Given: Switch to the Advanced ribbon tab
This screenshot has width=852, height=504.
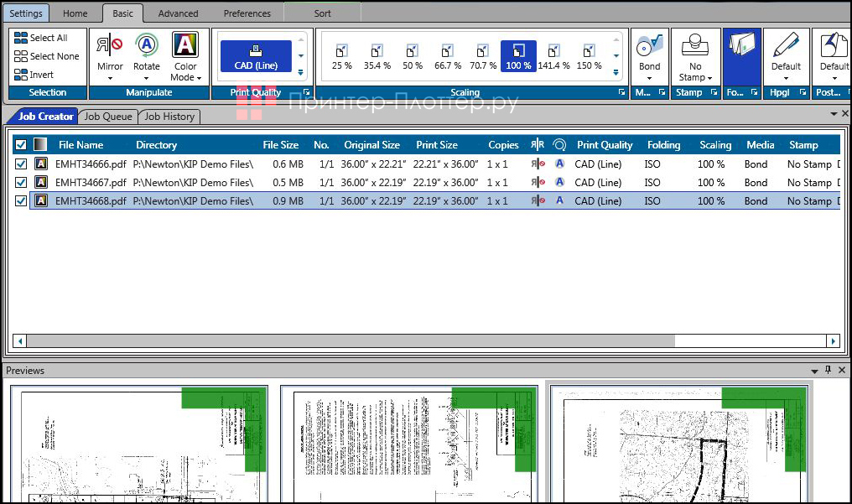Looking at the screenshot, I should point(178,13).
